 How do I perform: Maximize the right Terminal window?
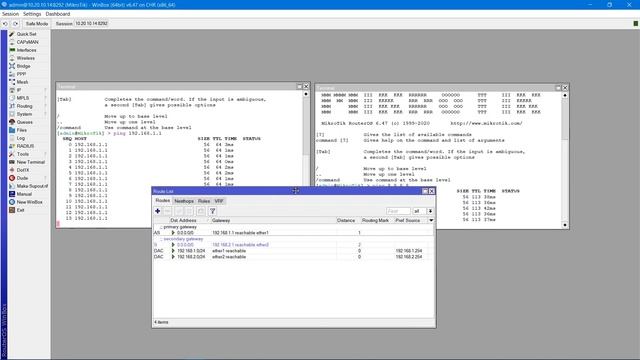(x=558, y=88)
